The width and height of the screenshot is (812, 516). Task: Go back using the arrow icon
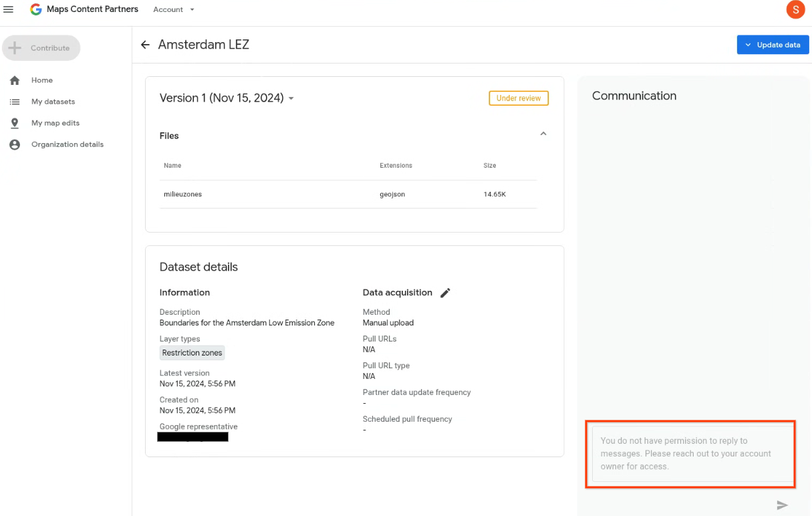tap(145, 45)
